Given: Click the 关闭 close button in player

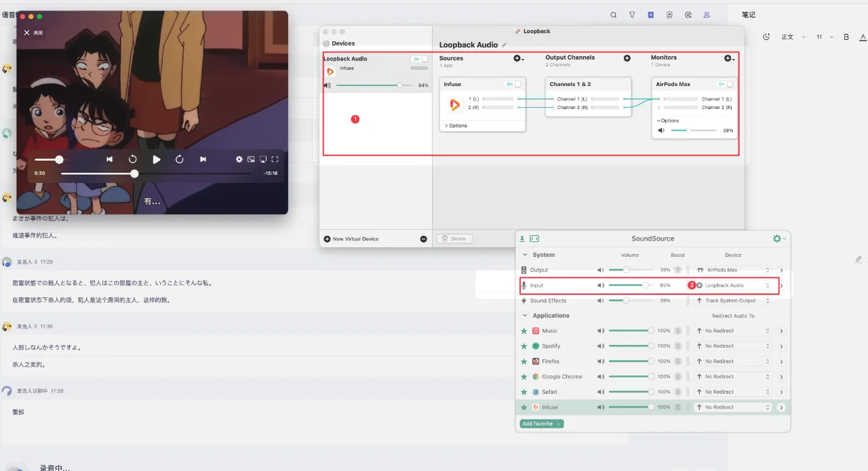Looking at the screenshot, I should point(33,33).
